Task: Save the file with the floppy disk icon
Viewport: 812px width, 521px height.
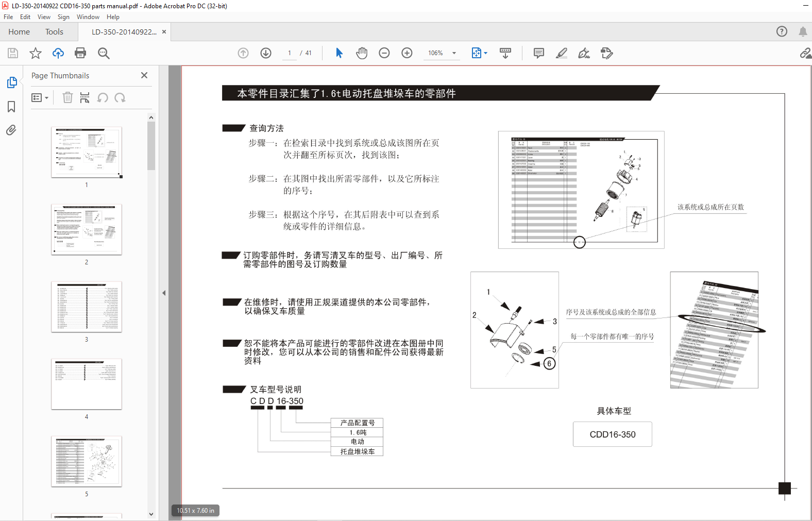Action: [x=13, y=53]
